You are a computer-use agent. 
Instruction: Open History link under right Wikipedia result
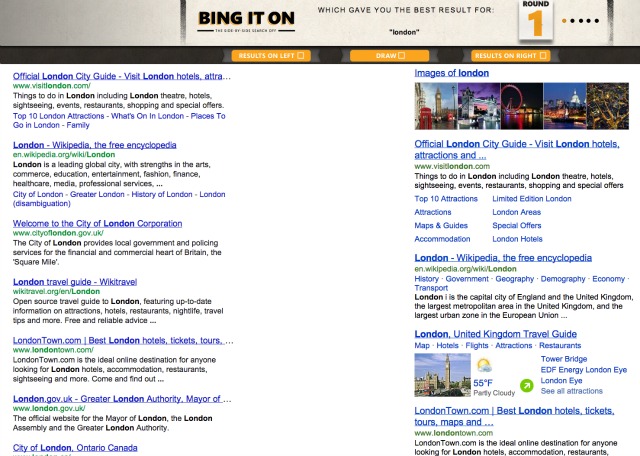(427, 279)
